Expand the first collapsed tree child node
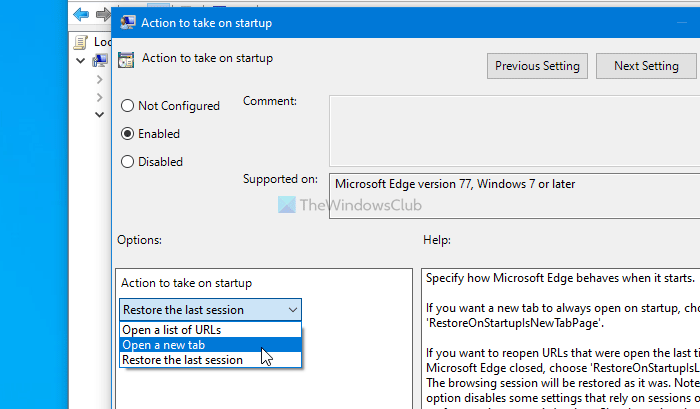 (x=99, y=79)
